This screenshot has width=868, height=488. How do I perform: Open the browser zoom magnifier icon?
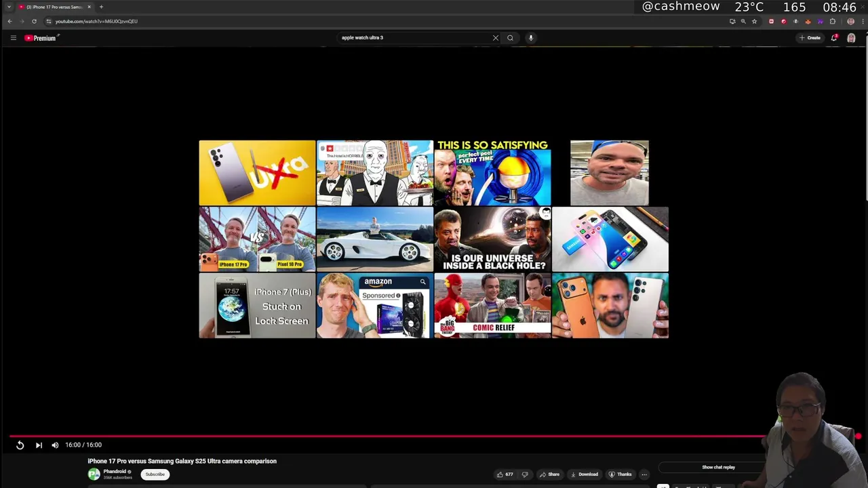[x=743, y=21]
